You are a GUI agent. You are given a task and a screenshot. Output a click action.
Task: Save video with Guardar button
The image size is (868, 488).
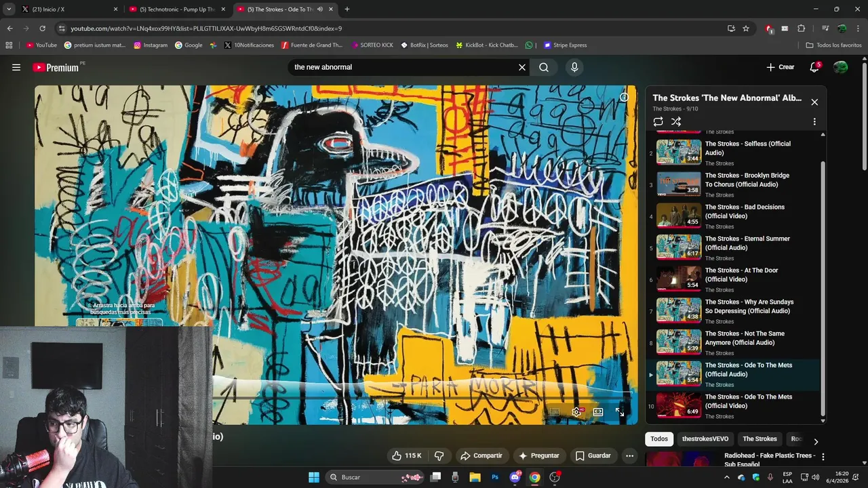[x=593, y=455]
